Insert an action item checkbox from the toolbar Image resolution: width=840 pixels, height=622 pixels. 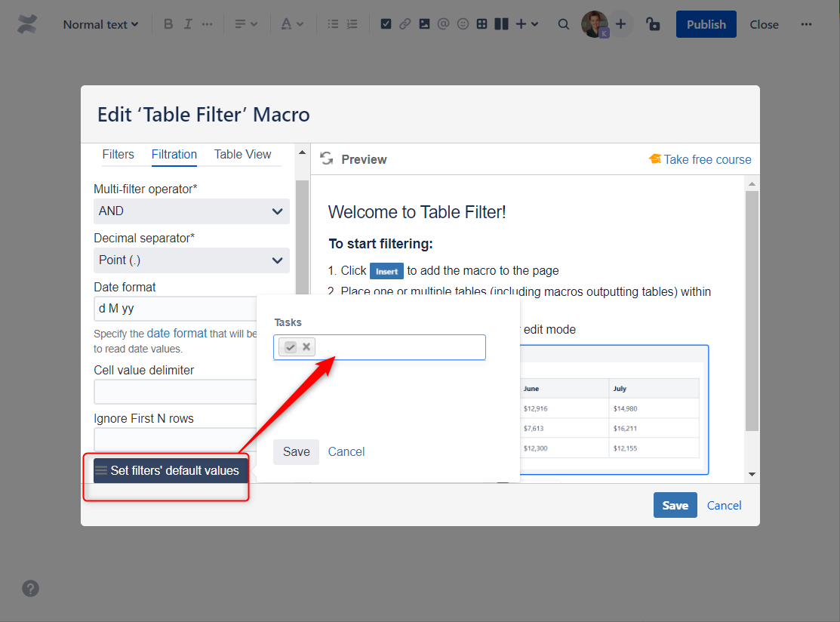(386, 23)
